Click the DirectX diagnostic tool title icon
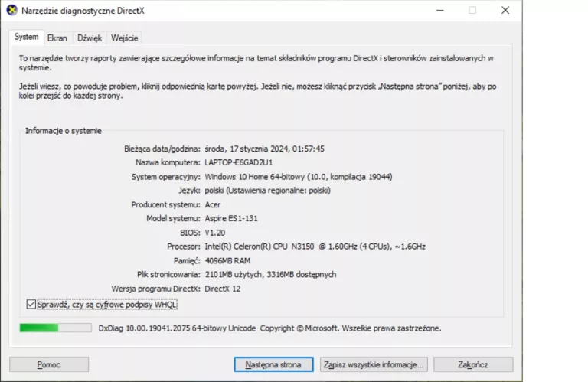Screen dimensions: 588x382 click(x=11, y=10)
